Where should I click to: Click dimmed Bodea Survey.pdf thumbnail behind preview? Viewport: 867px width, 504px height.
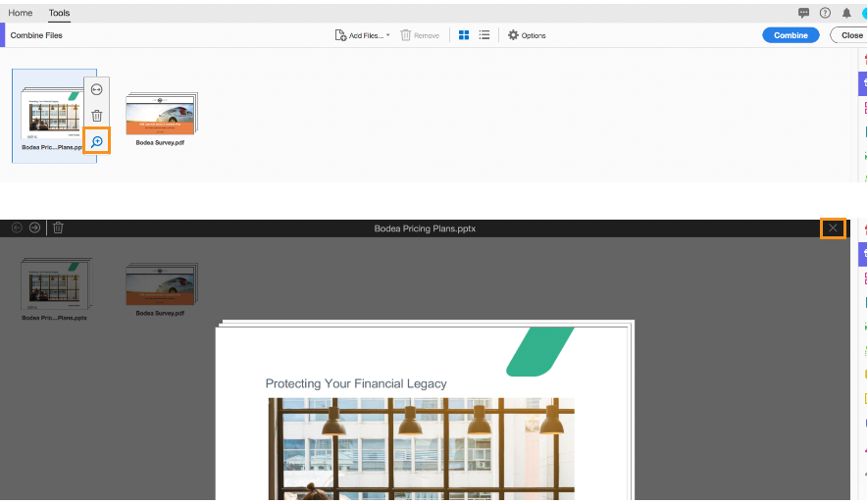coord(161,284)
